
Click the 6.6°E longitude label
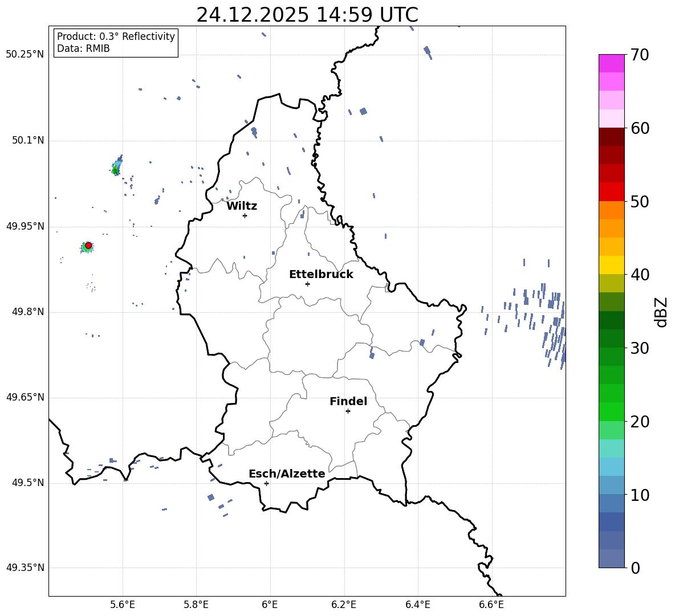pyautogui.click(x=491, y=605)
